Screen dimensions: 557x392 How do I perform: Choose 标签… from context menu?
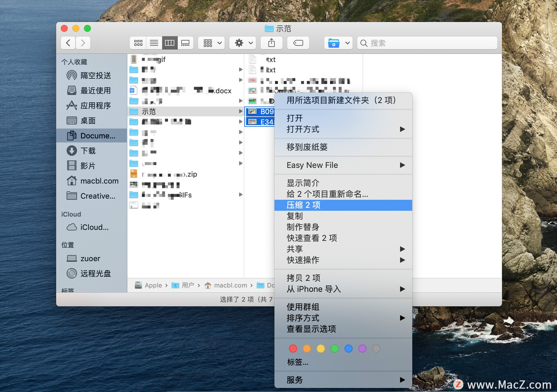click(x=343, y=362)
